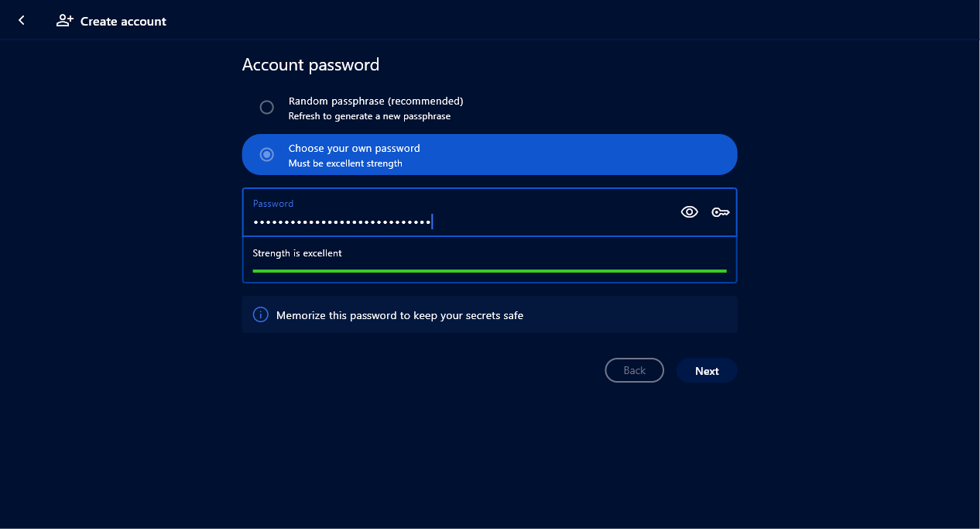The height and width of the screenshot is (529, 980).
Task: Click the small "Password" field label
Action: pyautogui.click(x=273, y=204)
